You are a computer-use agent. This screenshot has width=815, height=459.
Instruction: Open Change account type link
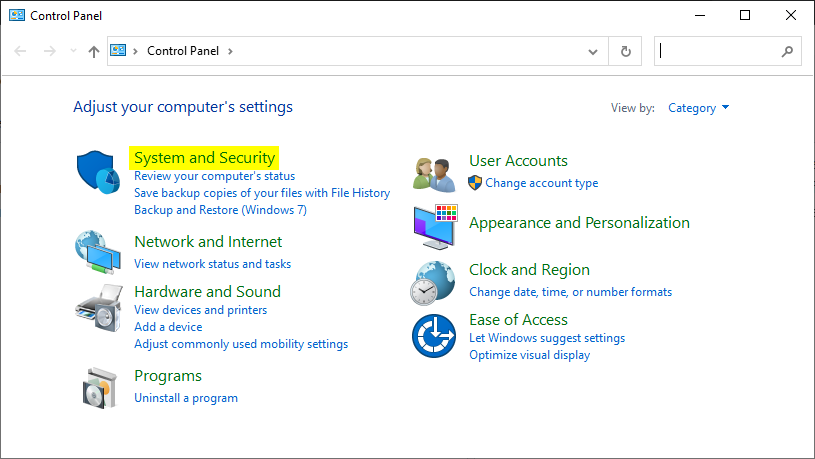542,183
